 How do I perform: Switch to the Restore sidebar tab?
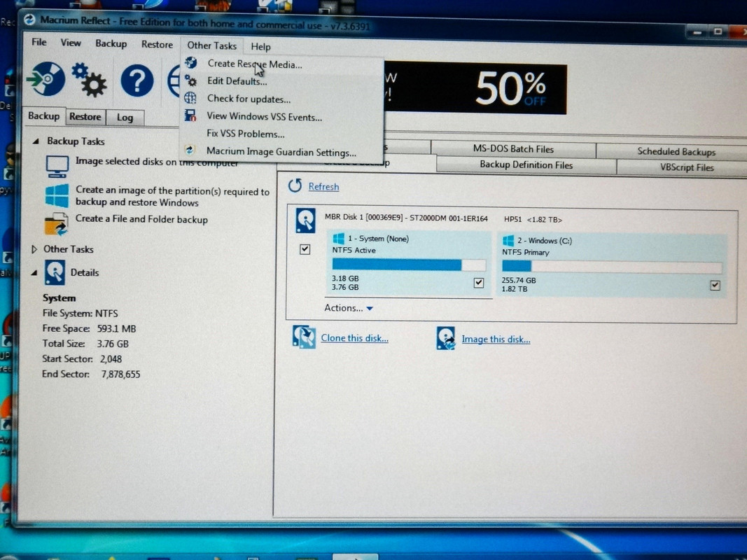click(85, 117)
